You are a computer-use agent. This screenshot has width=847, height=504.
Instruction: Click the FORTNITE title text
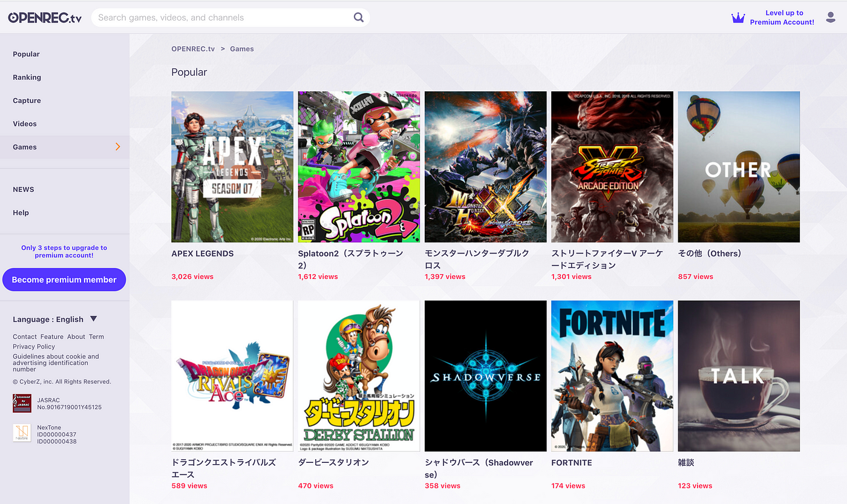pyautogui.click(x=572, y=462)
